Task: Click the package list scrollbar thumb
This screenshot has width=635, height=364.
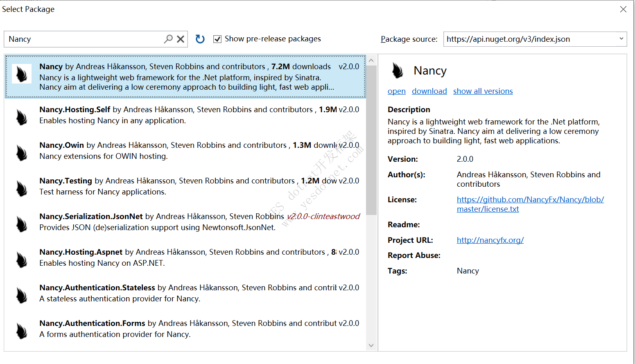Action: click(371, 140)
